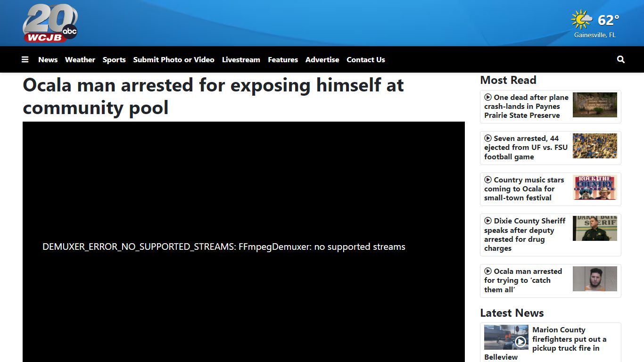Screen dimensions: 644x362
Task: Read 'One dead after plane crash-lands' story
Action: point(527,107)
